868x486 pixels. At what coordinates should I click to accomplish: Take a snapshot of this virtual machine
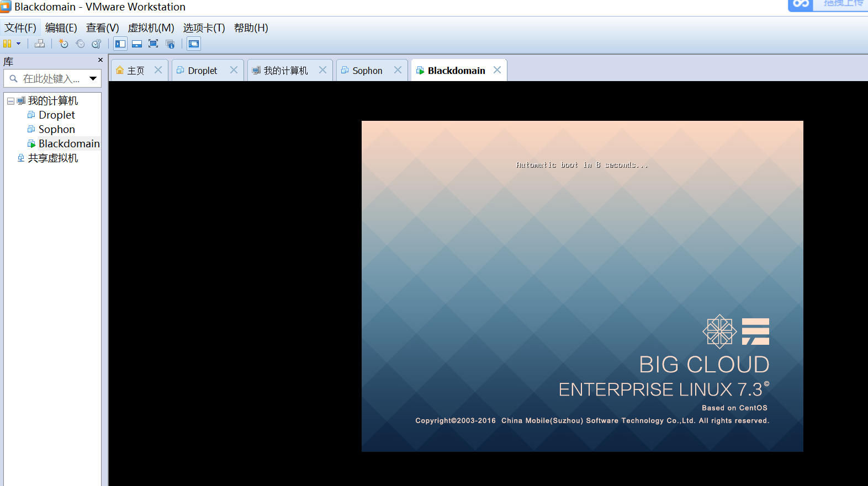point(63,44)
